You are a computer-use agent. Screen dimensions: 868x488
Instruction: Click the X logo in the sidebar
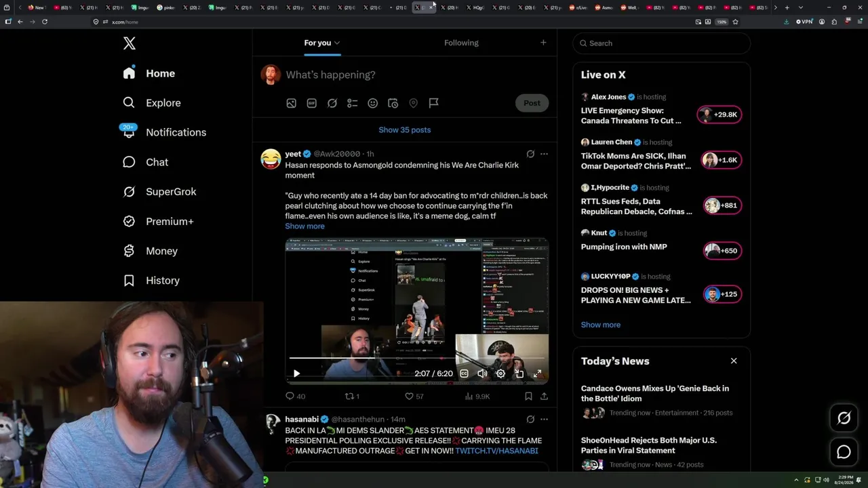[130, 43]
